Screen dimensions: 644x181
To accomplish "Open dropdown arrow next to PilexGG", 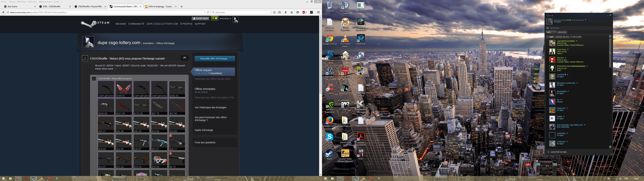I will coord(566,58).
